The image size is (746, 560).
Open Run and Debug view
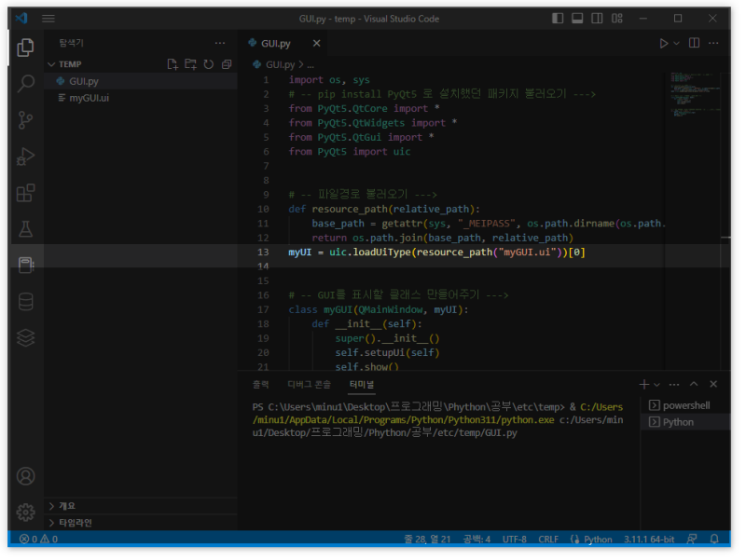(26, 157)
